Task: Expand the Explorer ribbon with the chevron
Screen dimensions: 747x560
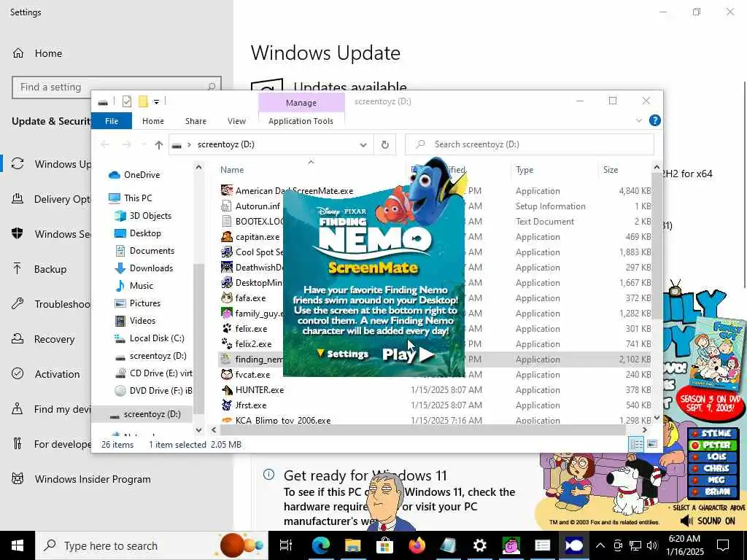Action: pos(639,120)
